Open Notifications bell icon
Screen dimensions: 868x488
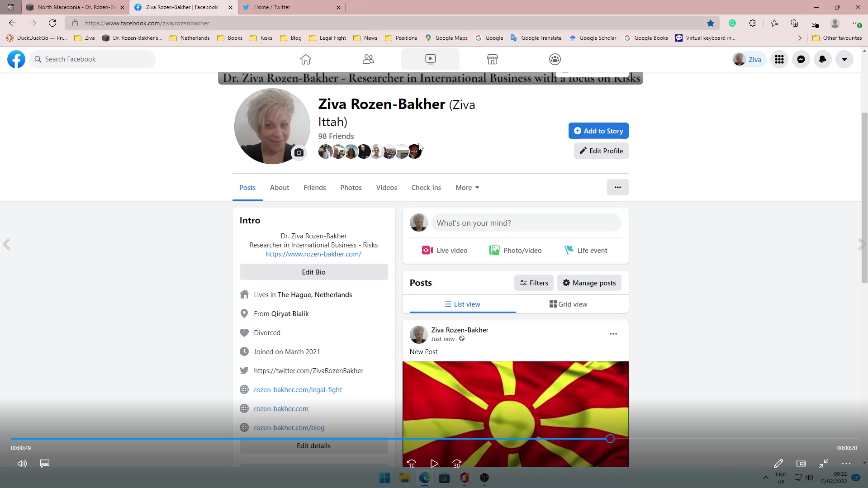[823, 59]
